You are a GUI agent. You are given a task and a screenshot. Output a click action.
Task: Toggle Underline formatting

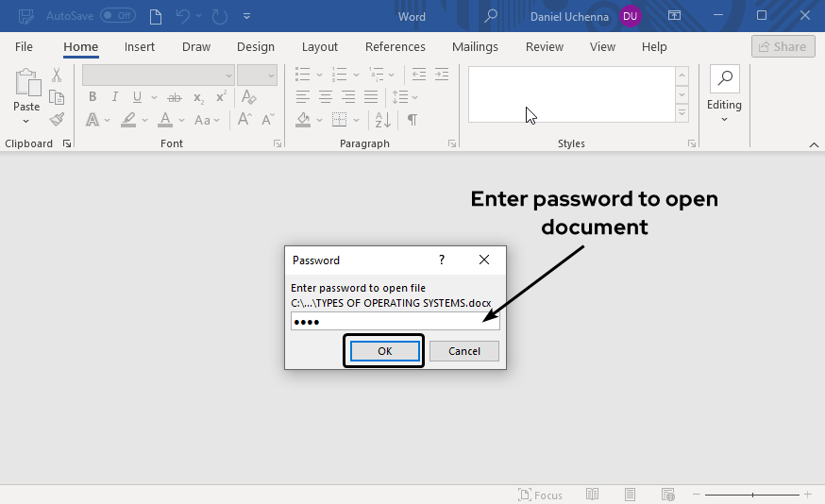click(137, 97)
